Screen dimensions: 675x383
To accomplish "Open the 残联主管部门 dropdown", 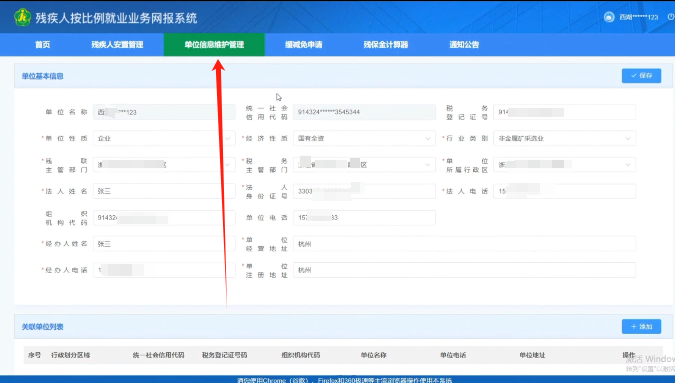I will tap(164, 165).
